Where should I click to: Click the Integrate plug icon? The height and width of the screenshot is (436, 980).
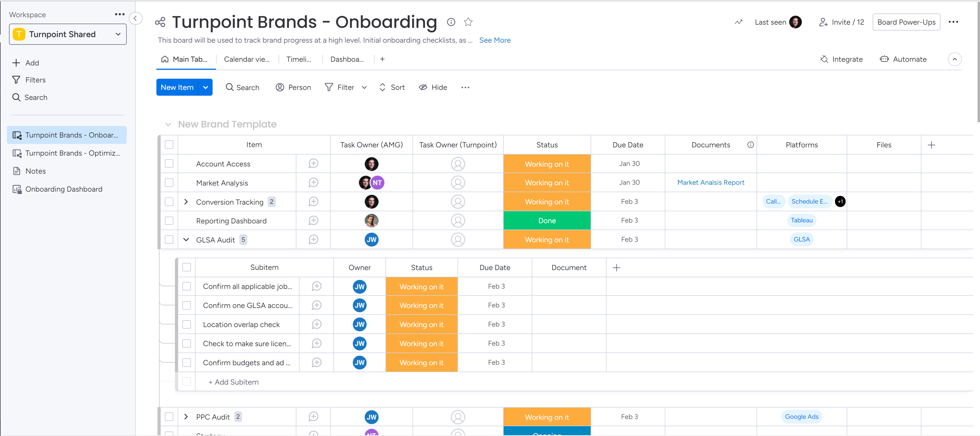824,59
